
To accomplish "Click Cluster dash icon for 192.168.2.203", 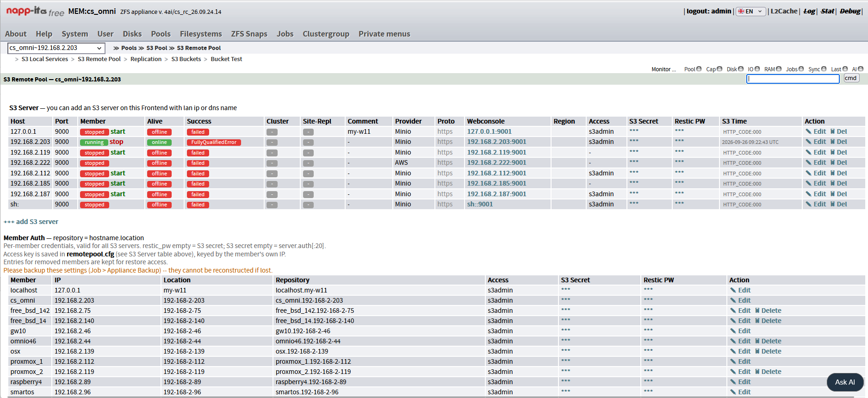I will tap(272, 143).
